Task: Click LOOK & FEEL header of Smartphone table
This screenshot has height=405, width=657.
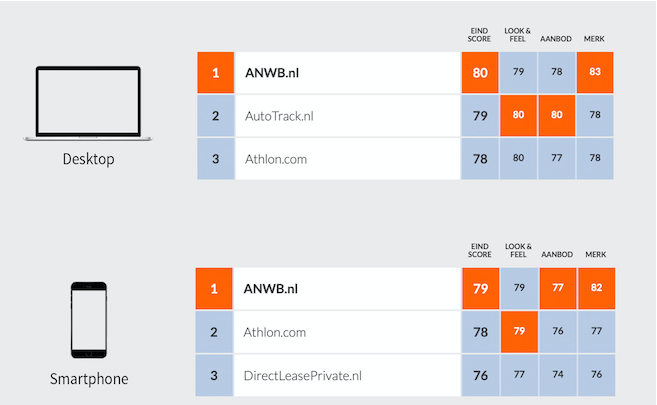Action: (518, 250)
